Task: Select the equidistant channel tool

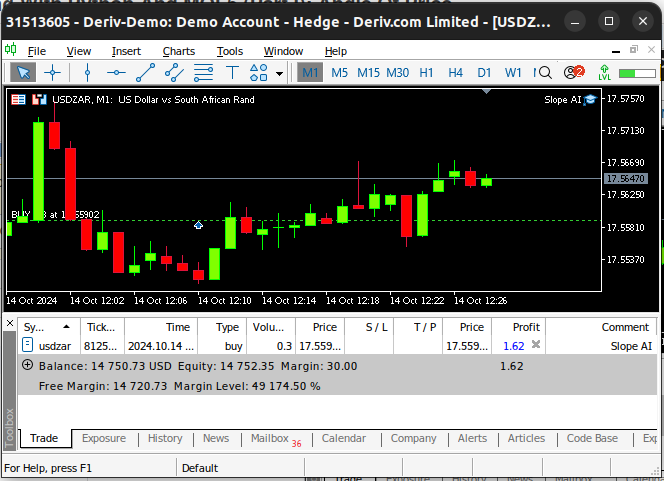Action: pyautogui.click(x=174, y=73)
